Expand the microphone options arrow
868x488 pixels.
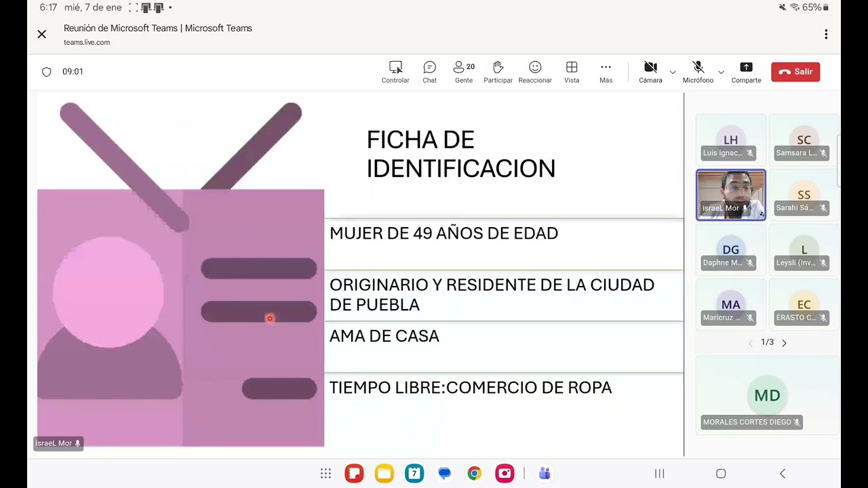tap(721, 72)
